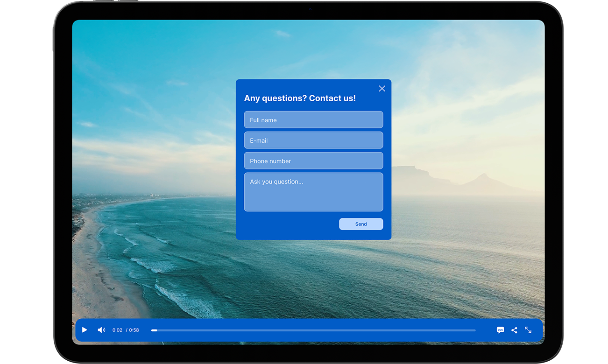Submit the form with the Send button
This screenshot has width=608, height=364.
[x=361, y=224]
